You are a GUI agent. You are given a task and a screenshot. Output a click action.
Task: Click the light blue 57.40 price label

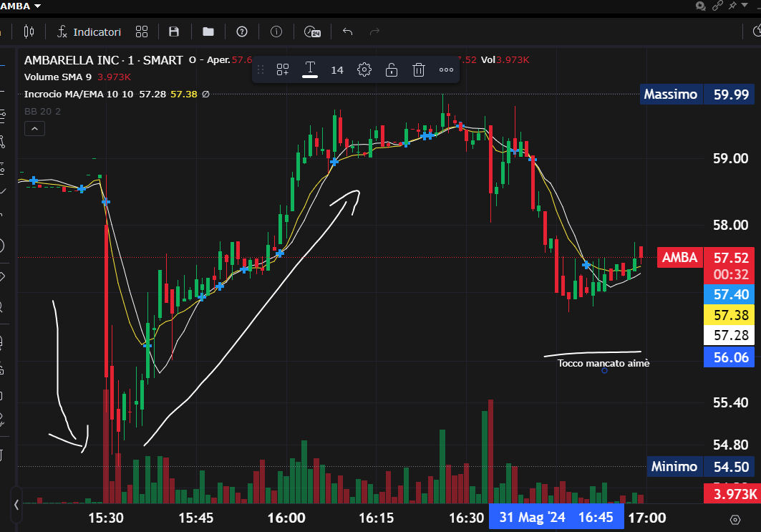coord(730,294)
